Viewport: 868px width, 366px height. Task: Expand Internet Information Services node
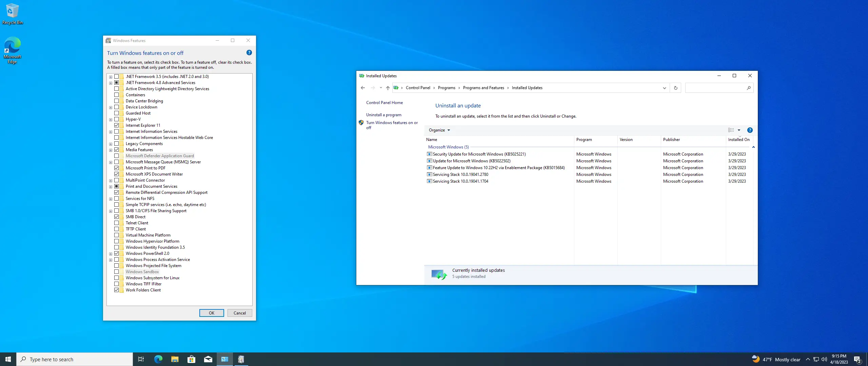click(x=111, y=132)
